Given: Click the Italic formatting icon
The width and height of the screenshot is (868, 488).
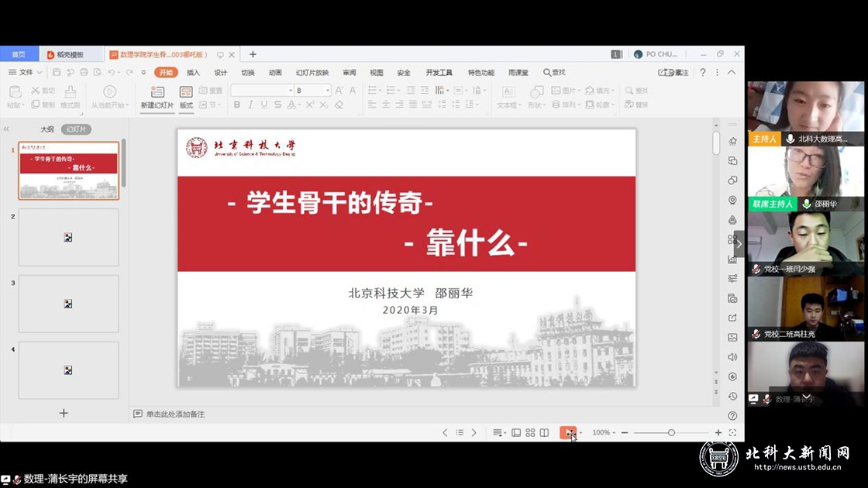Looking at the screenshot, I should pos(250,105).
